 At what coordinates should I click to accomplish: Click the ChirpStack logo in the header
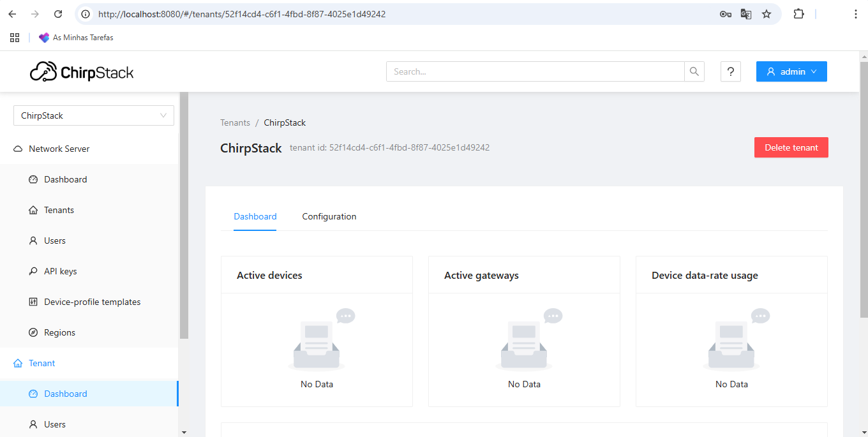click(x=82, y=71)
